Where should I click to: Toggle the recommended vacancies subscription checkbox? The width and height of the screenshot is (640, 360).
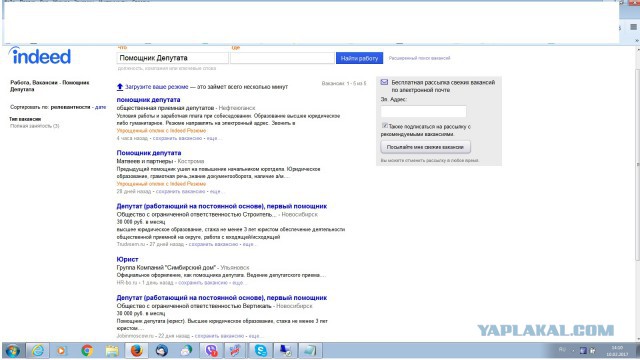[384, 126]
